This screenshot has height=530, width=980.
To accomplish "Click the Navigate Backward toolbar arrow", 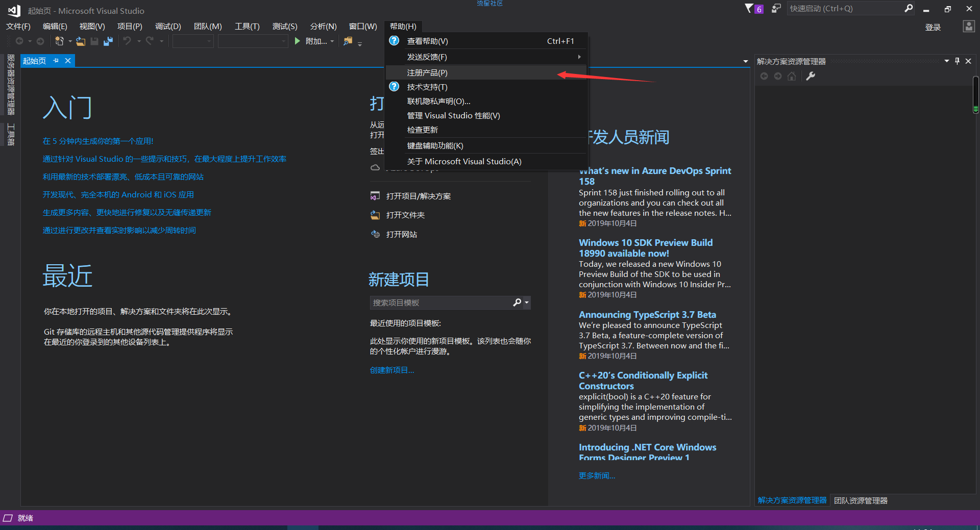I will click(19, 41).
